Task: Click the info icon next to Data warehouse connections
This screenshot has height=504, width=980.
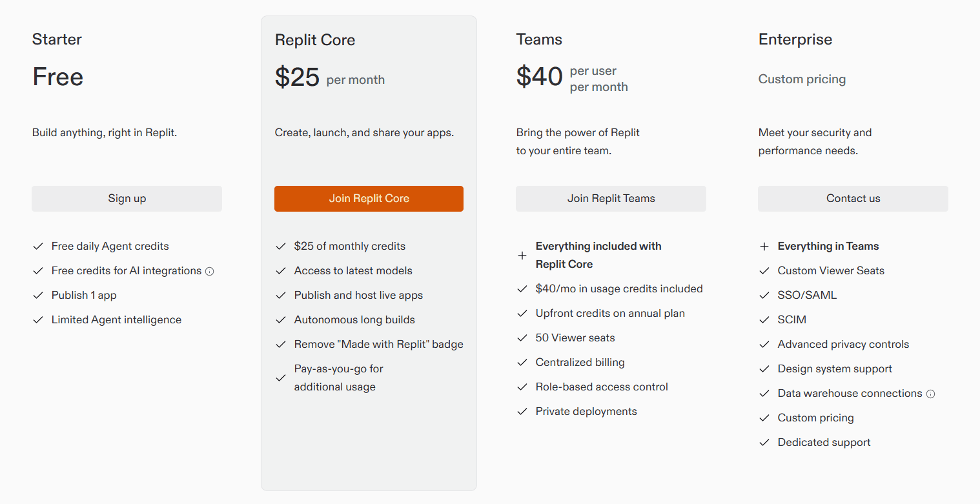Action: 932,394
